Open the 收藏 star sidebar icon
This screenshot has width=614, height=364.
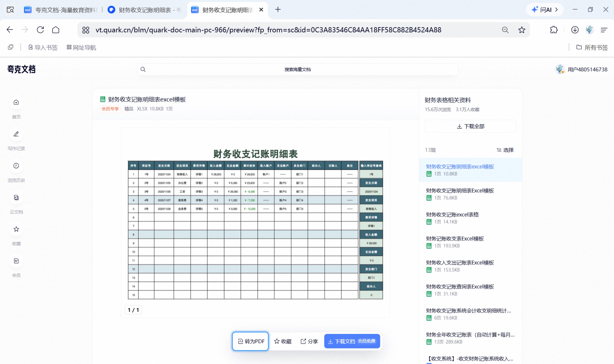click(16, 229)
